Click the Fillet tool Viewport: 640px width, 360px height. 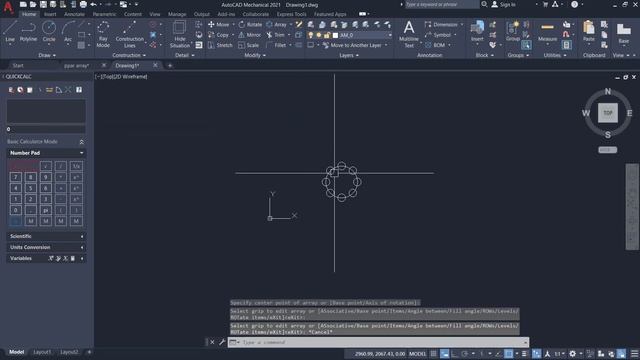coord(276,45)
